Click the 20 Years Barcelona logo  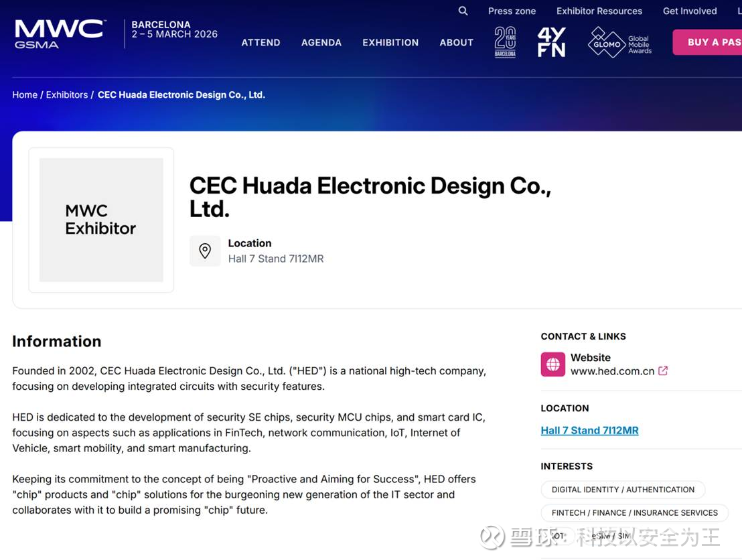[x=505, y=42]
